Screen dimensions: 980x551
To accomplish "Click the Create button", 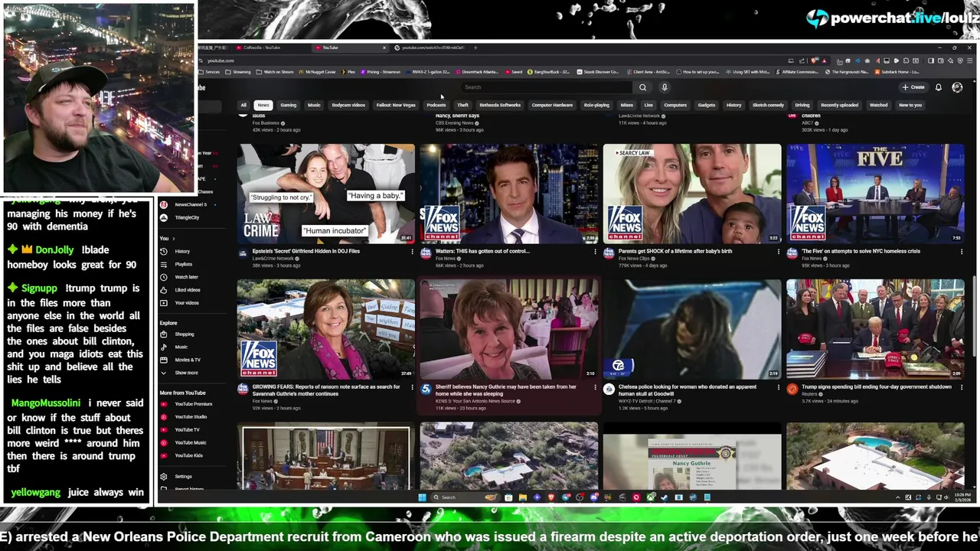I will (x=913, y=87).
